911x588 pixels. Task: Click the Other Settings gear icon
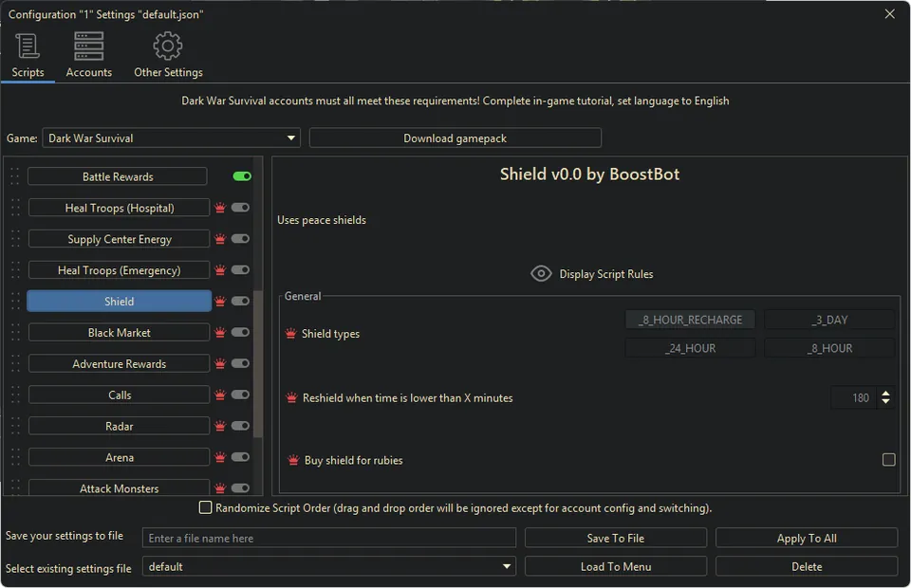pyautogui.click(x=168, y=46)
